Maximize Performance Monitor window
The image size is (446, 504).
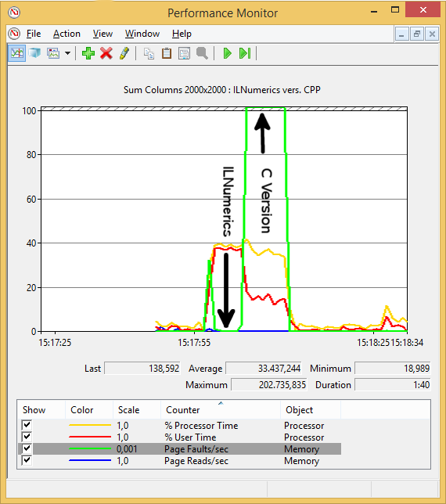(x=395, y=10)
